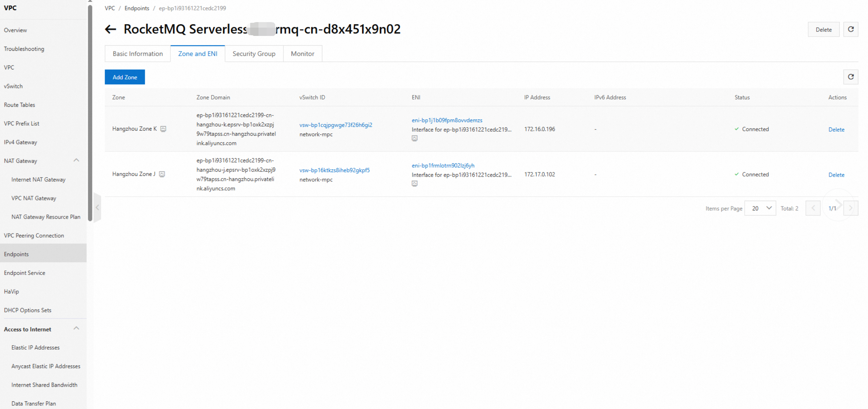This screenshot has width=868, height=409.
Task: Go to previous page of zone list
Action: click(813, 208)
